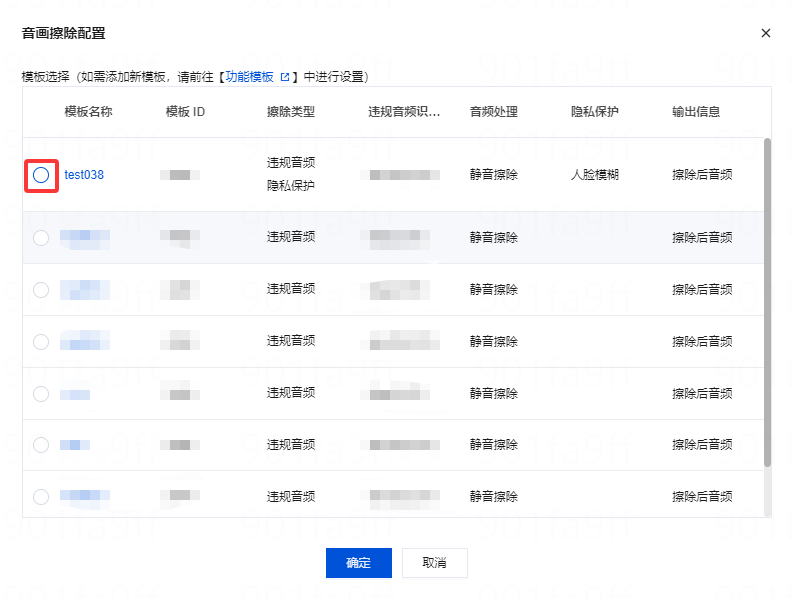
Task: Click the 模板名称 column header
Action: pos(88,112)
